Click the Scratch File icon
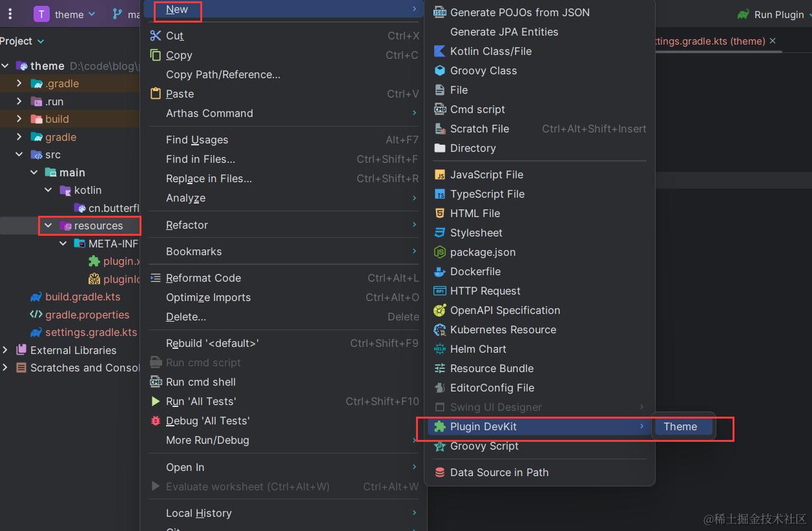The width and height of the screenshot is (812, 531). pyautogui.click(x=440, y=129)
